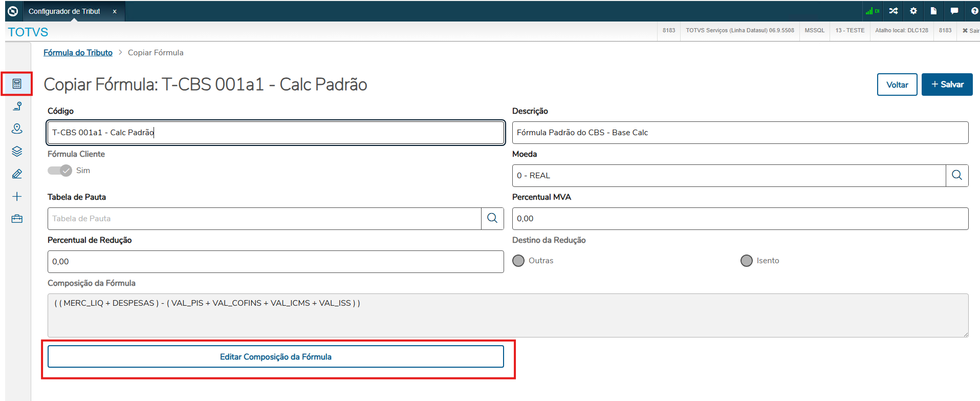This screenshot has height=401, width=980.
Task: Click Atalho local: DLC128 status entry
Action: [x=902, y=31]
